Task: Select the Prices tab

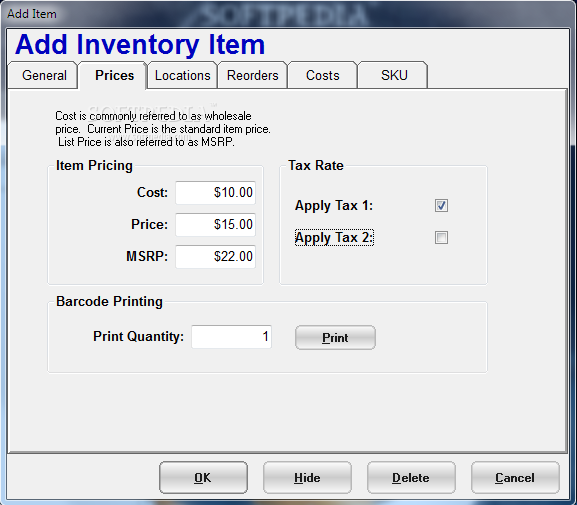Action: [114, 75]
